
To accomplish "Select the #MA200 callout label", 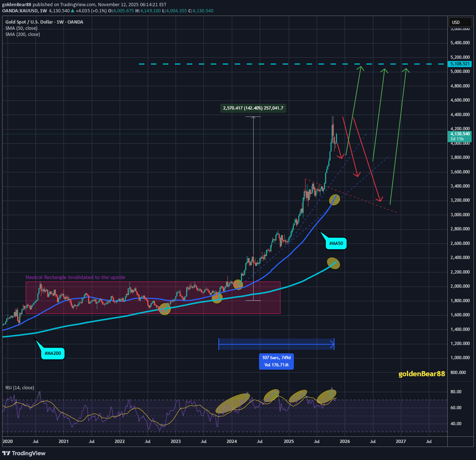I will tap(52, 353).
